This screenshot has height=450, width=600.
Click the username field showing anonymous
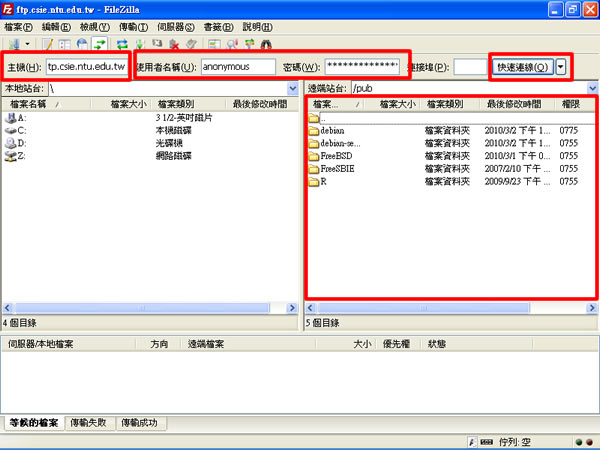[238, 67]
